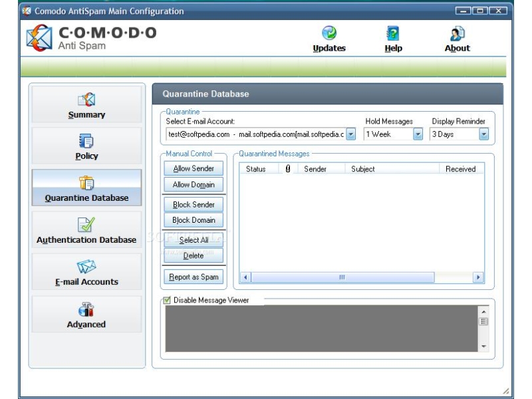Switch to the Summary section label
The image size is (532, 399).
click(86, 114)
